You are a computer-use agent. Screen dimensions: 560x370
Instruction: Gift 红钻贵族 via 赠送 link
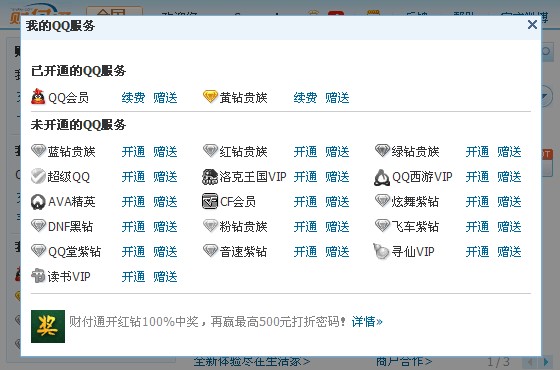coord(337,152)
